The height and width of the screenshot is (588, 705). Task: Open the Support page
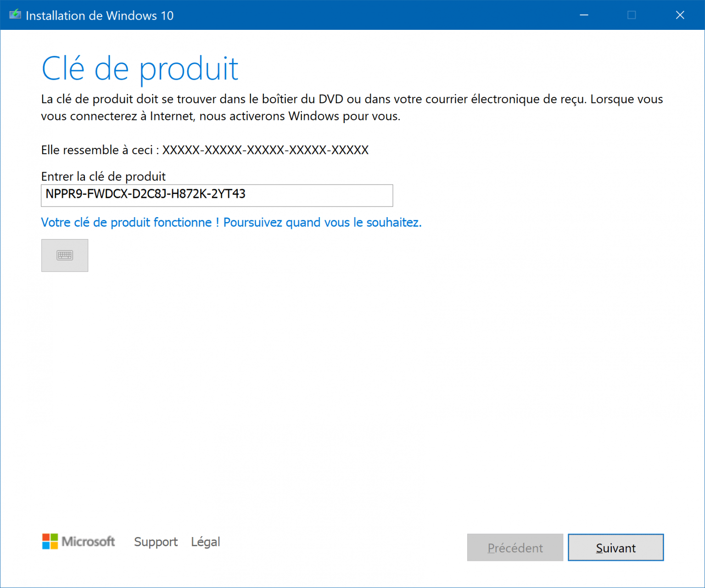click(156, 542)
